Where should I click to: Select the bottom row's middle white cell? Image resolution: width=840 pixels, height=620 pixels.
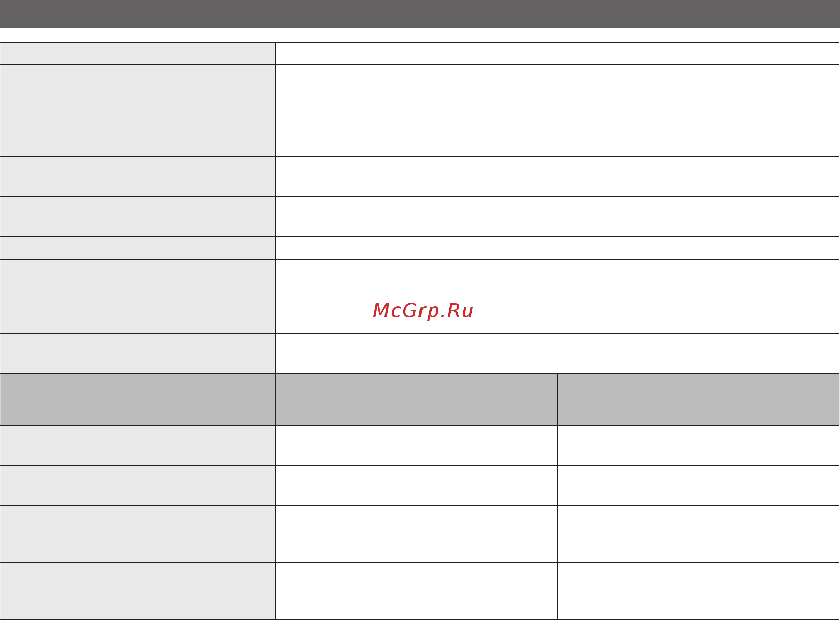click(417, 591)
